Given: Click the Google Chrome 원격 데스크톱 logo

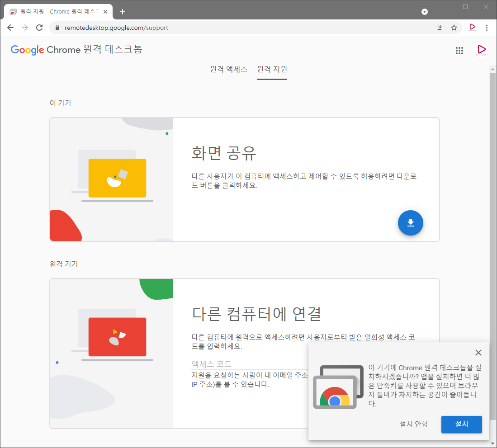Looking at the screenshot, I should pos(76,50).
